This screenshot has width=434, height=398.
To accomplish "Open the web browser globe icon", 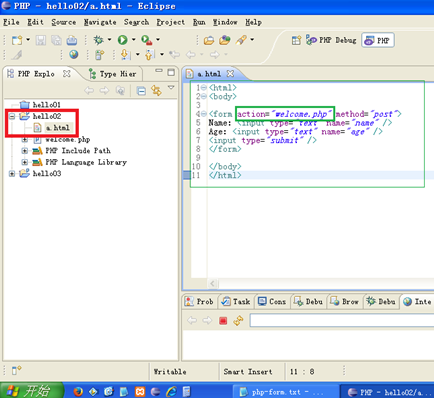I will 74,54.
